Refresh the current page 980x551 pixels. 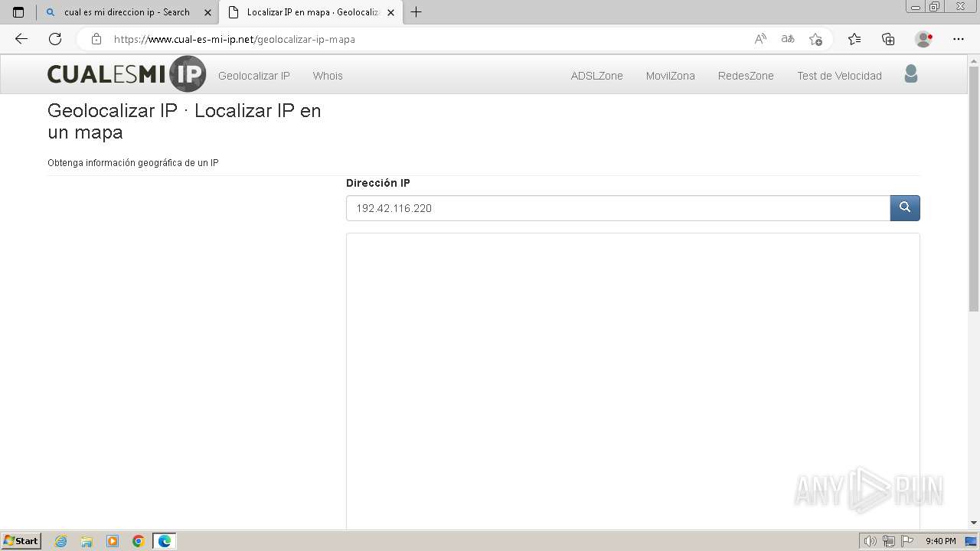[x=55, y=39]
